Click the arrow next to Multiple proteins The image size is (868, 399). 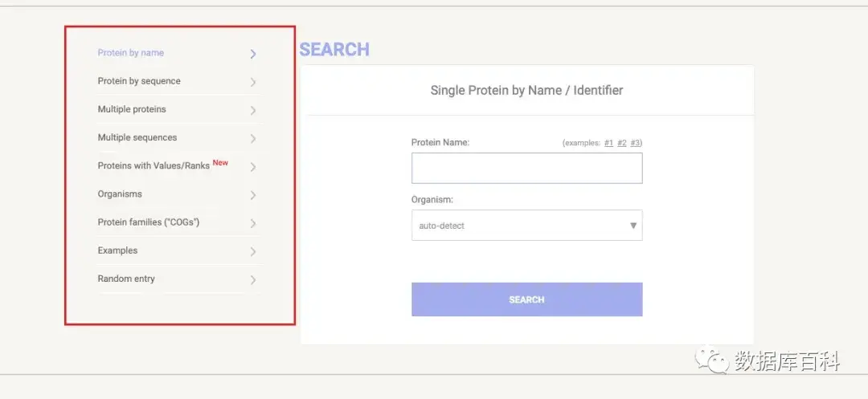tap(253, 110)
